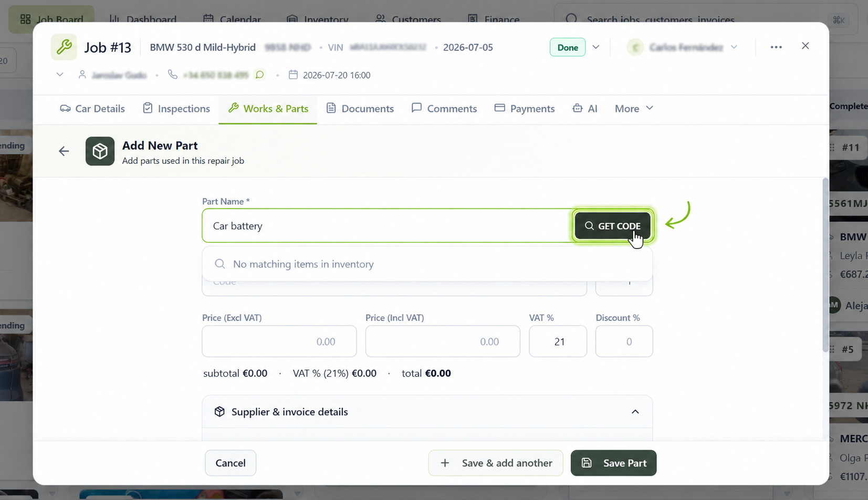Click the Price (Excl VAT) field
868x500 pixels.
[x=279, y=341]
